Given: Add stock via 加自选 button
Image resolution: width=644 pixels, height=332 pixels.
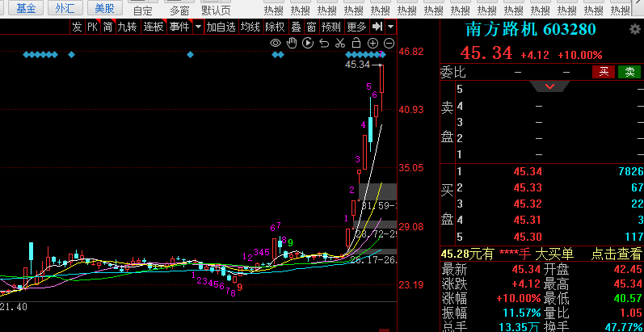Looking at the screenshot, I should (x=221, y=27).
